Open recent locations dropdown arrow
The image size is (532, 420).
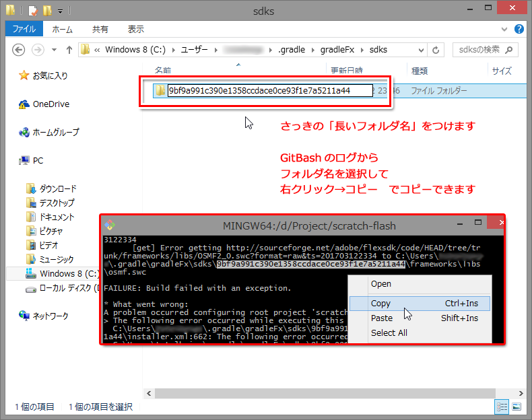[54, 50]
